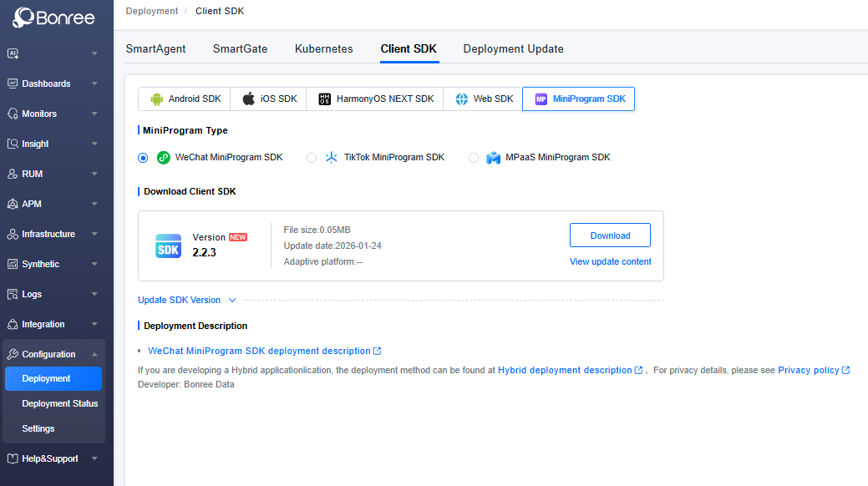Open WeChat MiniProgram SDK deployment description link

[x=259, y=351]
